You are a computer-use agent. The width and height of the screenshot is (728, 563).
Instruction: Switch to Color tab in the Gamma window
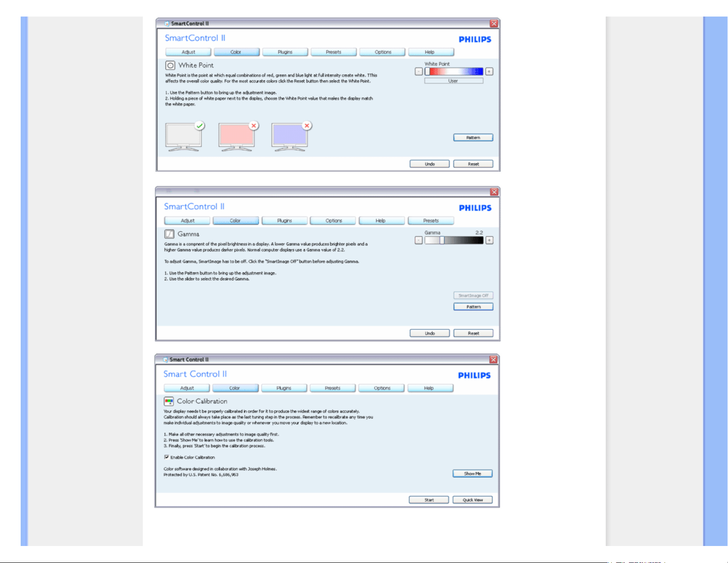pyautogui.click(x=236, y=221)
